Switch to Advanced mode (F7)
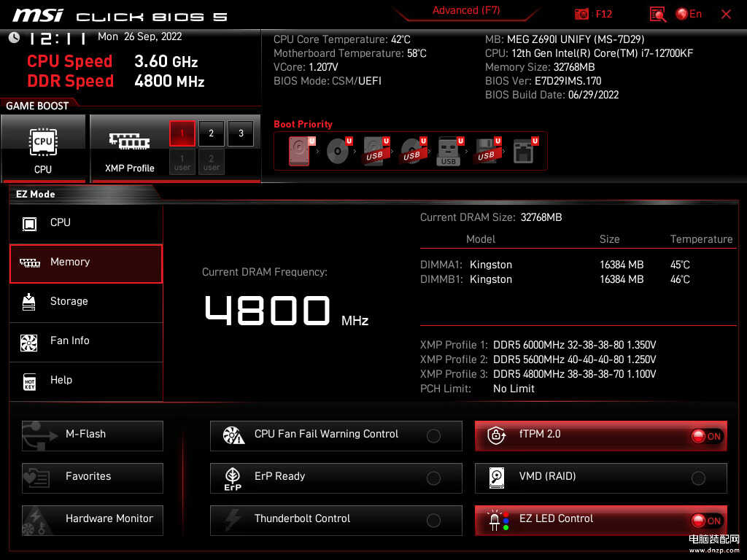 click(465, 11)
